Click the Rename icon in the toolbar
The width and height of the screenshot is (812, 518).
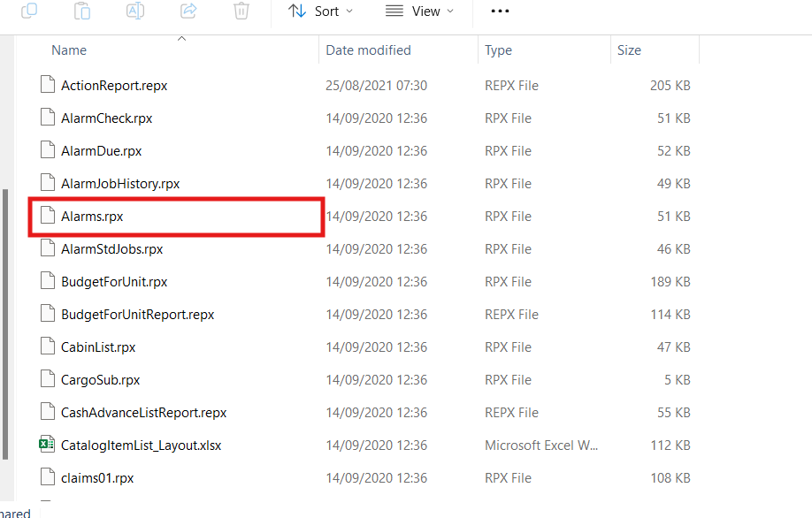[x=135, y=11]
